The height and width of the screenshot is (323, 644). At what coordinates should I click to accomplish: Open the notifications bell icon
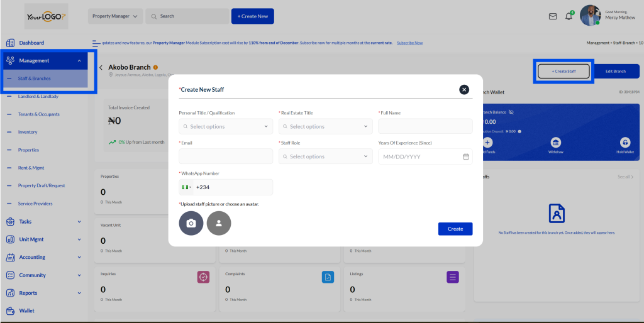569,16
